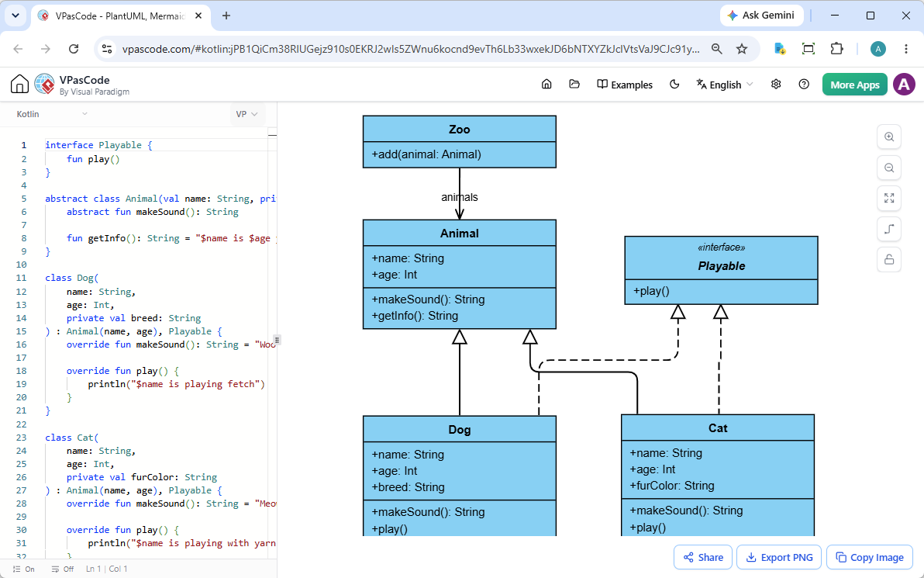Toggle word wrap Off setting
This screenshot has width=924, height=578.
click(63, 569)
